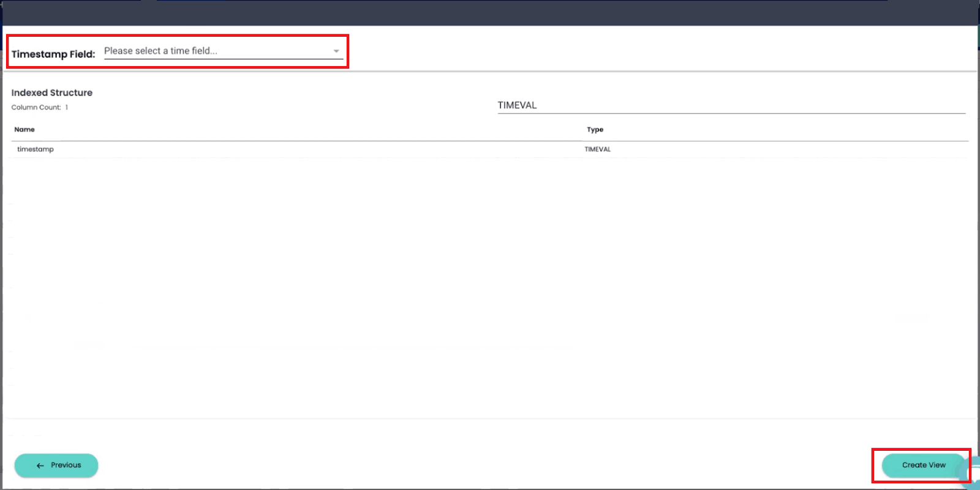Click the TIMEVAL filter input field
The width and height of the screenshot is (980, 490).
[x=731, y=105]
